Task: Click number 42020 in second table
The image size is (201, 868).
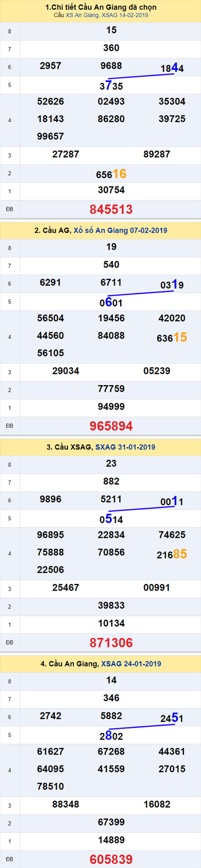Action: (172, 318)
